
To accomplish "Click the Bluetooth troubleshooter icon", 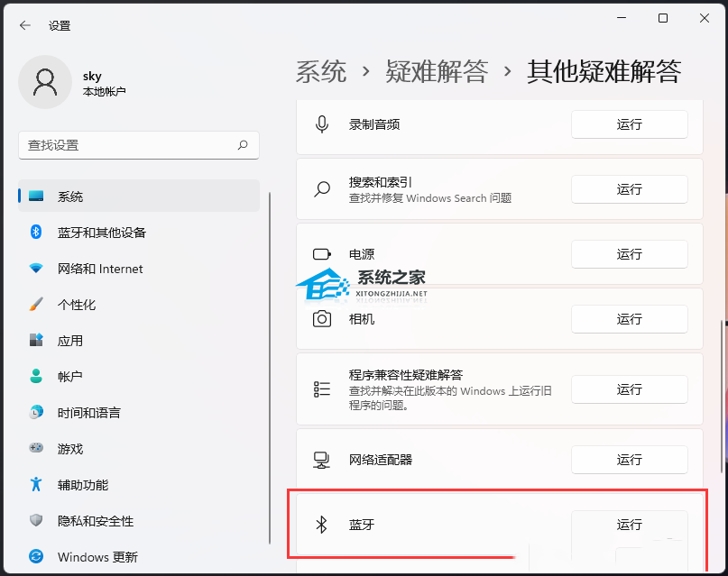I will pos(322,525).
